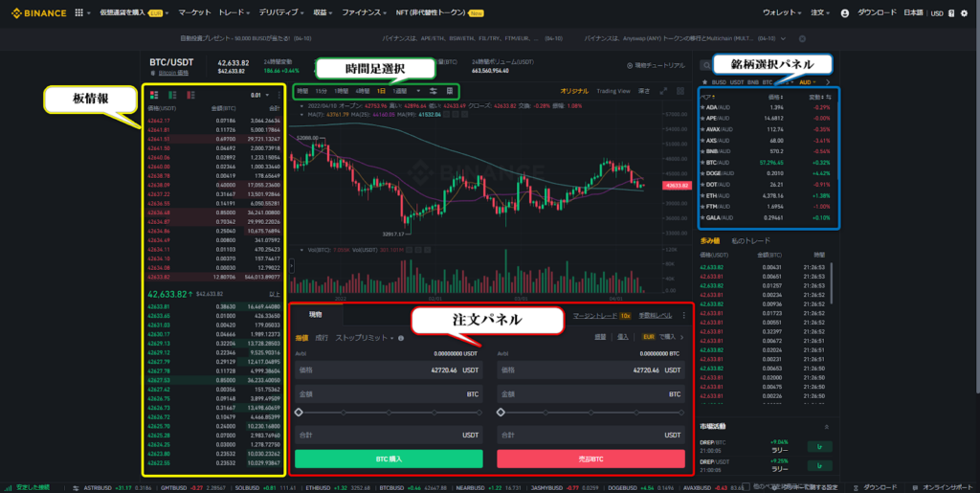Select the 1日 timeframe
Image resolution: width=980 pixels, height=493 pixels.
381,91
